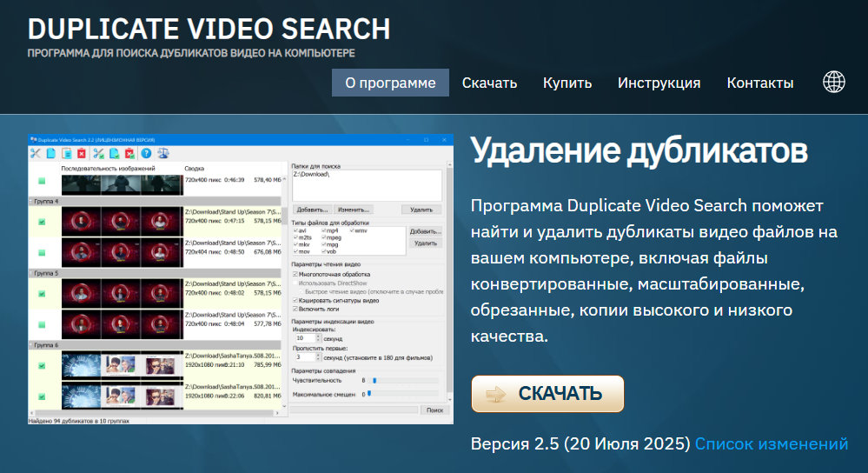Toggle the Кэшировать сигнатуры видео checkbox

tap(295, 300)
